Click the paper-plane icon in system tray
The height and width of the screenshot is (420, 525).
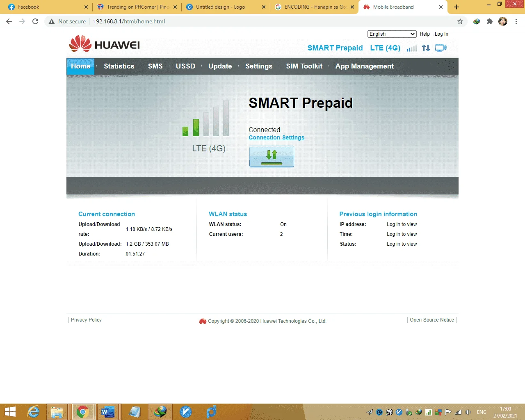[370, 412]
